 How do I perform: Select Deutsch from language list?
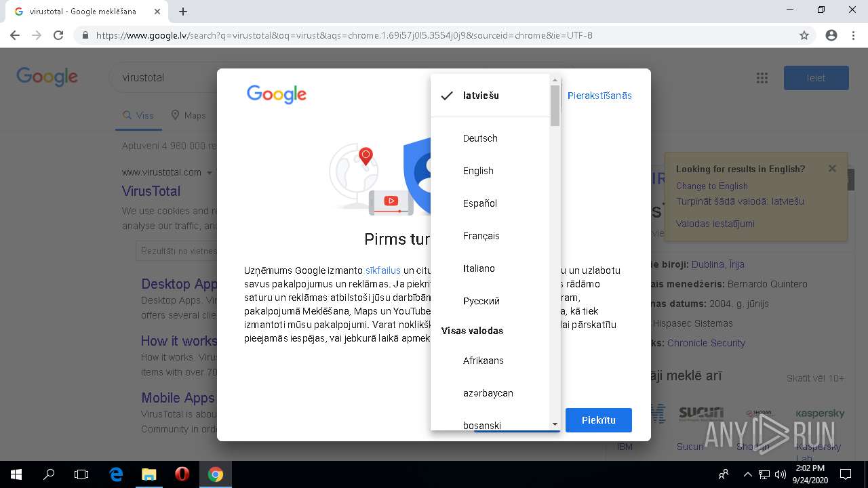pos(490,138)
